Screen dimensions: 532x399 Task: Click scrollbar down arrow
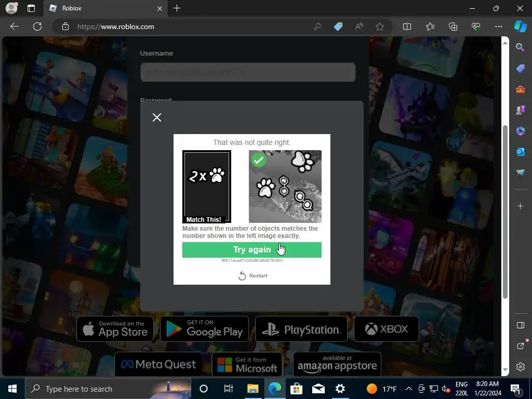[x=505, y=370]
